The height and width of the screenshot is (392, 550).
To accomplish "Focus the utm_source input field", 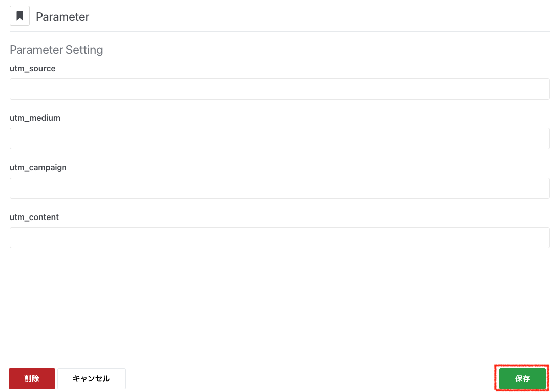I will (x=279, y=89).
